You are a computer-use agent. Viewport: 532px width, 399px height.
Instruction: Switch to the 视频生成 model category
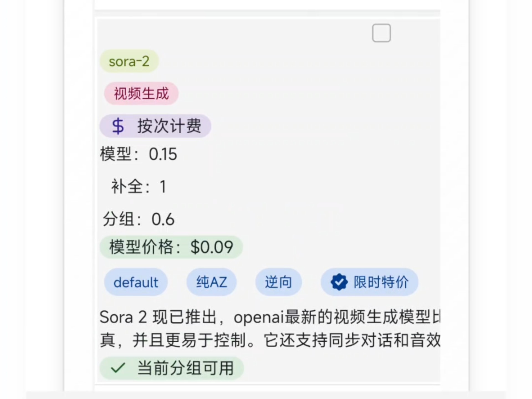click(141, 94)
